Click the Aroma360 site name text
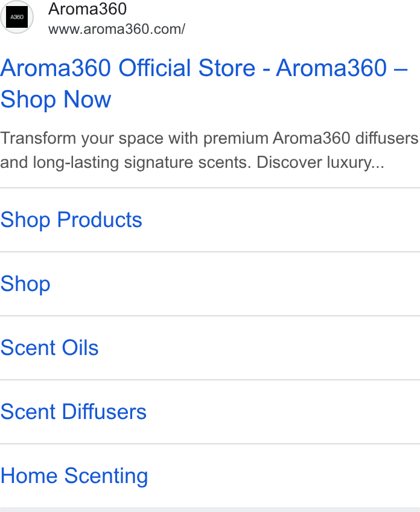Viewport: 420px width, 512px height. coord(87,9)
